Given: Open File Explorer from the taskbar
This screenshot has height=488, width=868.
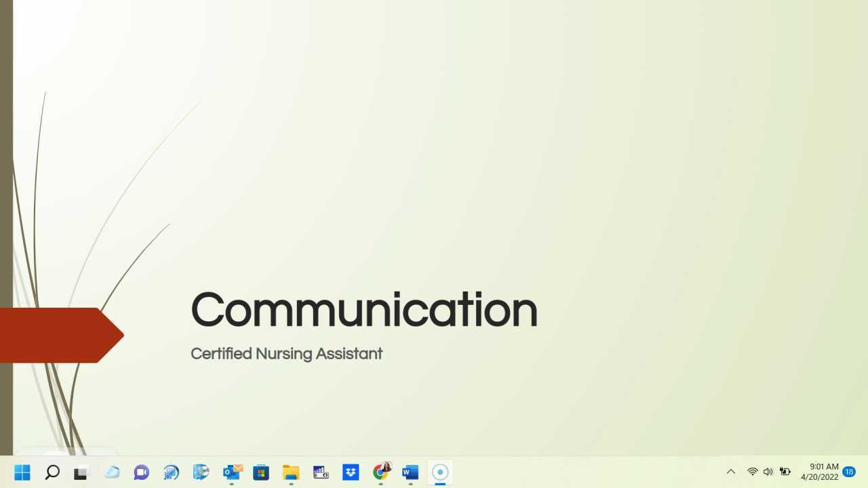Looking at the screenshot, I should (290, 472).
